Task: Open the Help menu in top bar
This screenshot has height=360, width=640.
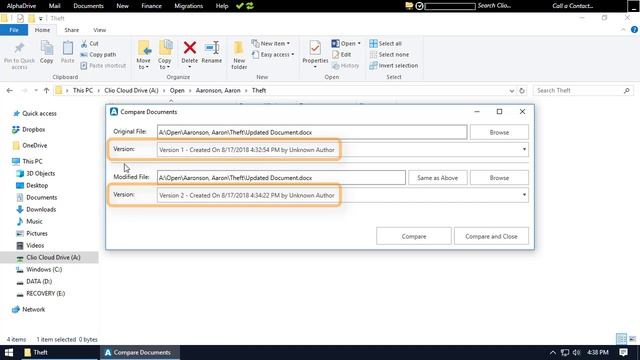Action: click(x=222, y=6)
